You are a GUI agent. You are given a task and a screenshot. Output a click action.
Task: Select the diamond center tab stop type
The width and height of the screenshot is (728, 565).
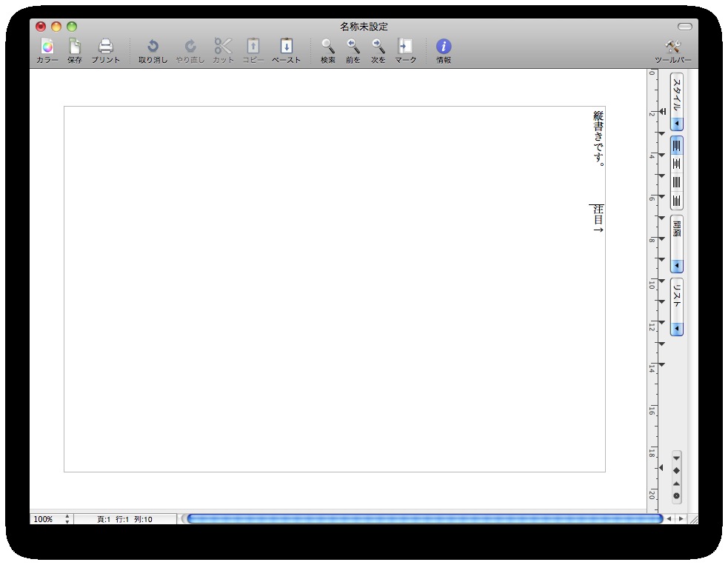click(x=676, y=471)
